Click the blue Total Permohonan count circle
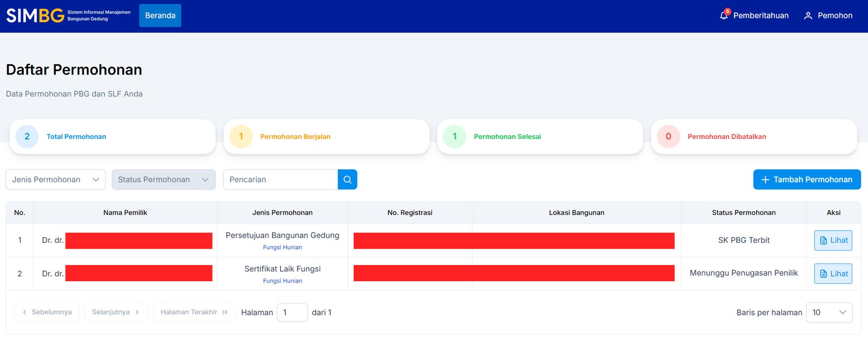 [x=27, y=137]
